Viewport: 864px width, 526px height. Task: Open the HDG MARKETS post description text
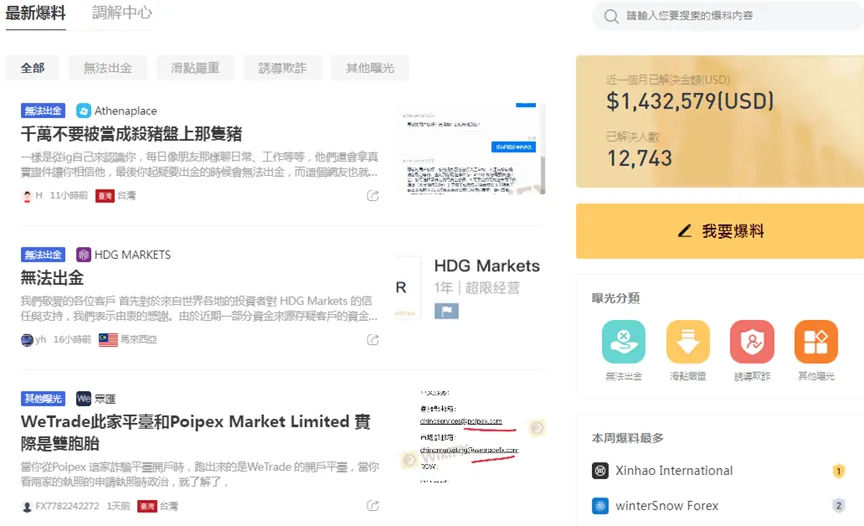(x=199, y=308)
